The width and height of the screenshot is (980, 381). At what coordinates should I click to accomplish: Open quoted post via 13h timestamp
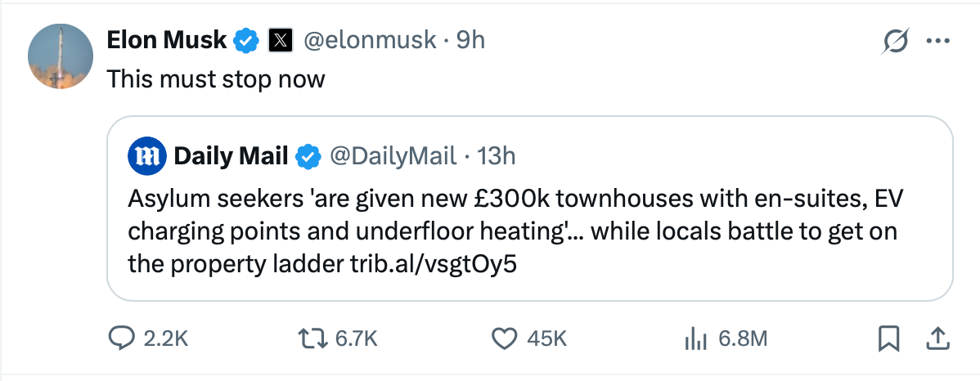coord(496,155)
